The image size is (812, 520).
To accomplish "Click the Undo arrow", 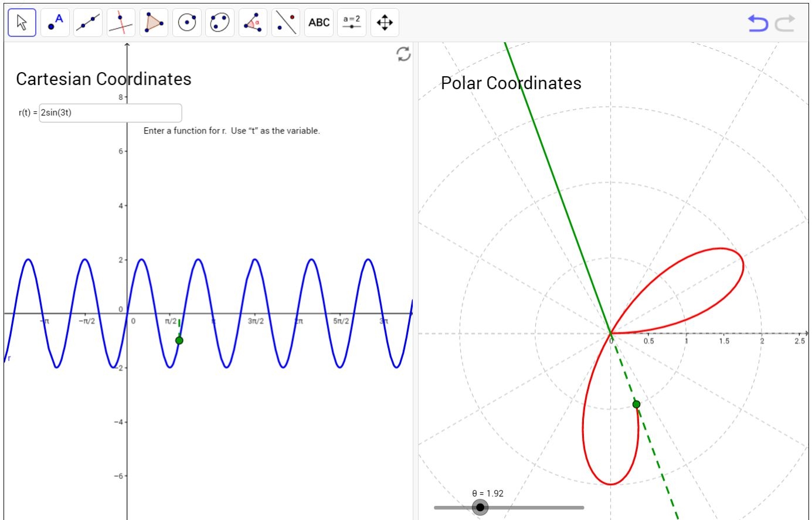I will click(759, 22).
